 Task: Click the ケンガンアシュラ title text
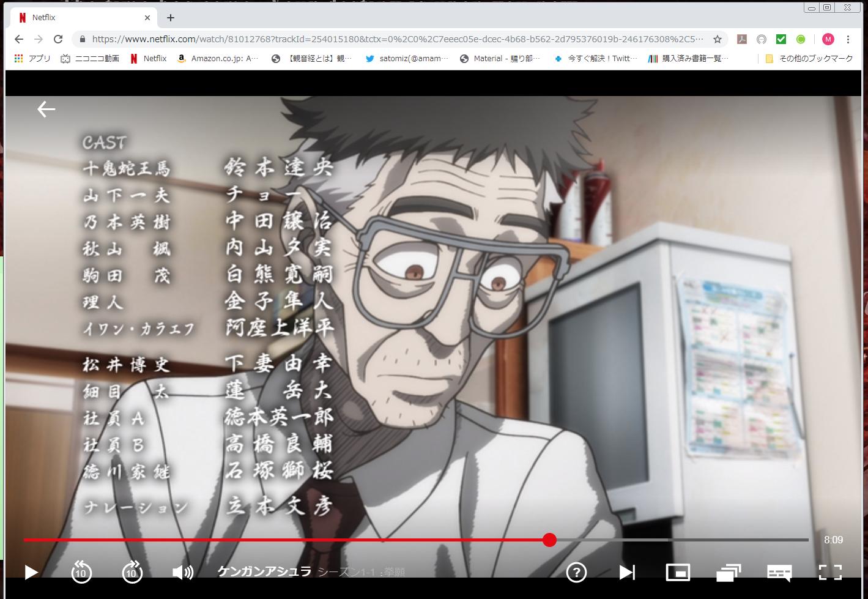[x=264, y=572]
